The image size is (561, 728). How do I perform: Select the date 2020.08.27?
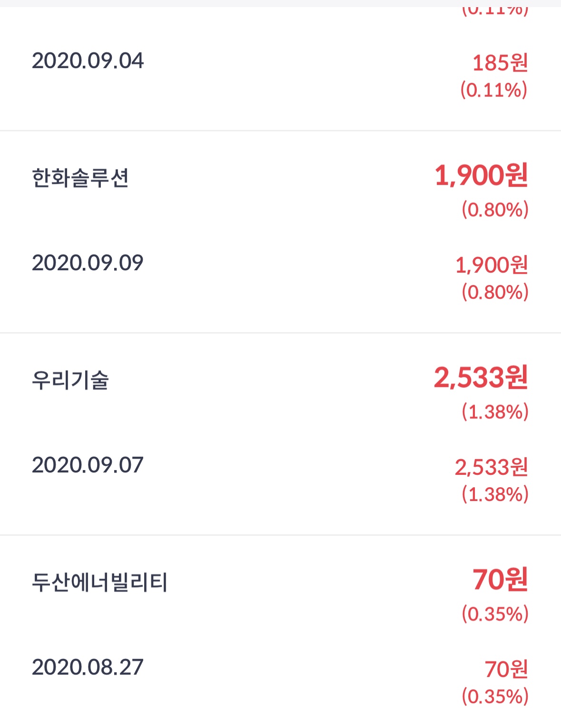pos(88,667)
